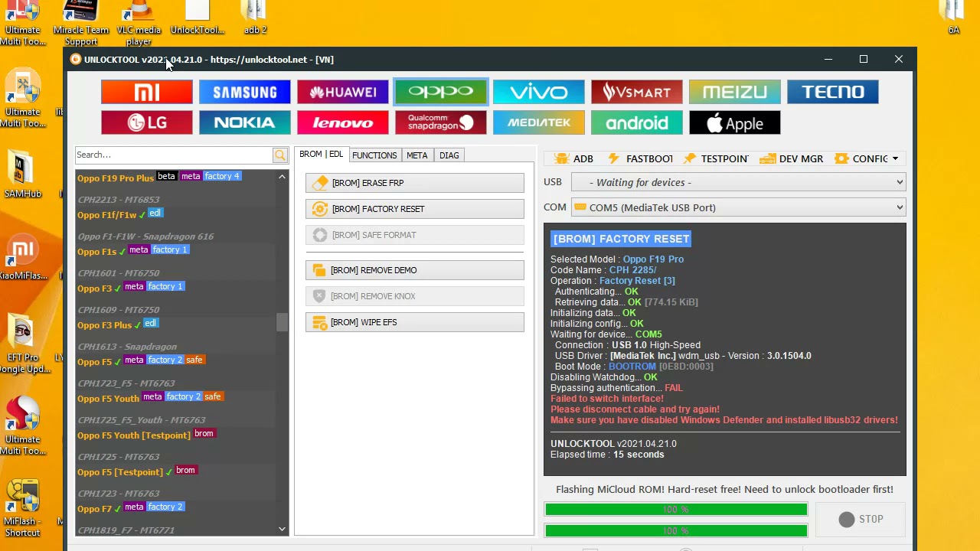Choose the Oppo F3 model entry
Image resolution: width=980 pixels, height=551 pixels.
(95, 289)
